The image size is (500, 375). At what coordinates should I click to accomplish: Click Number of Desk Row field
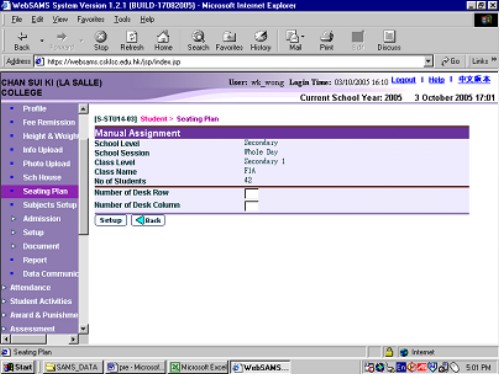click(x=251, y=194)
